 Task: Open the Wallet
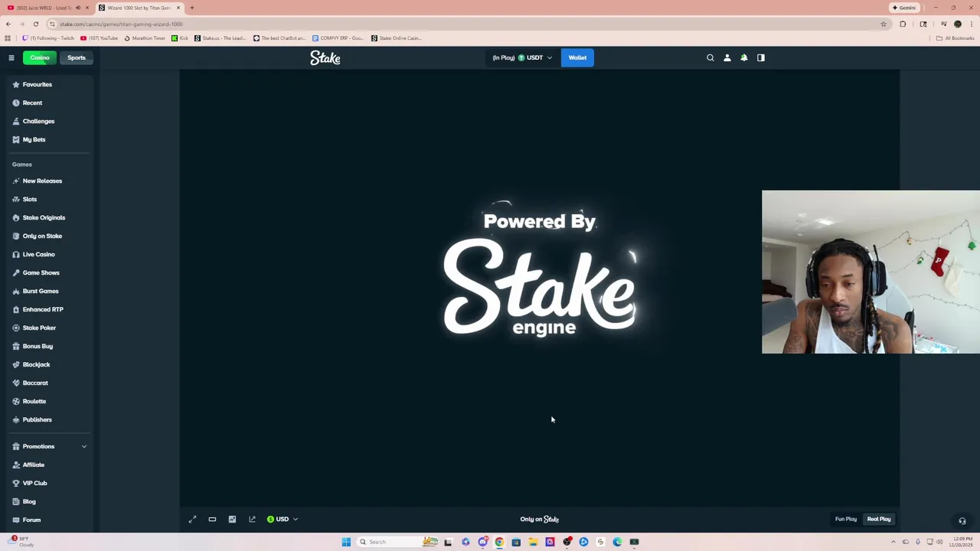[577, 57]
